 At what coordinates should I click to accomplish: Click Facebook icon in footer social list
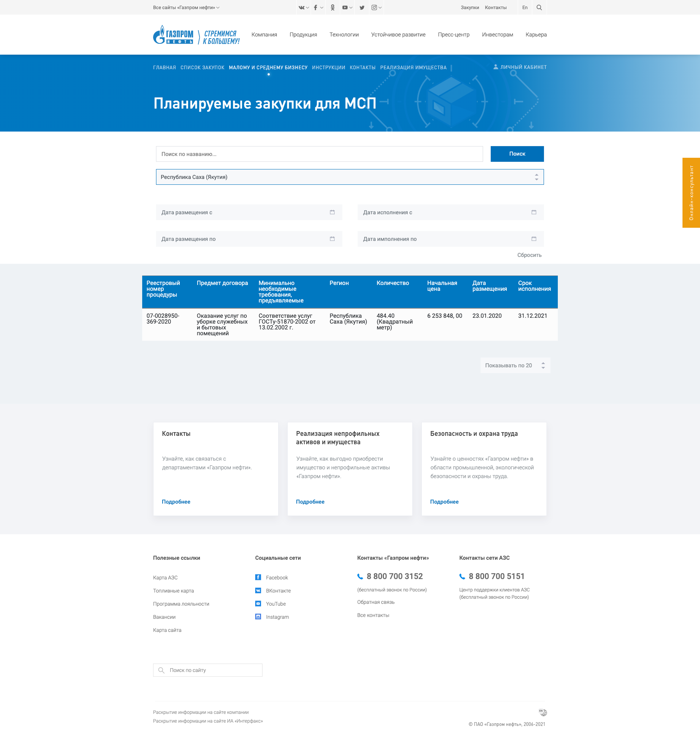click(x=258, y=578)
